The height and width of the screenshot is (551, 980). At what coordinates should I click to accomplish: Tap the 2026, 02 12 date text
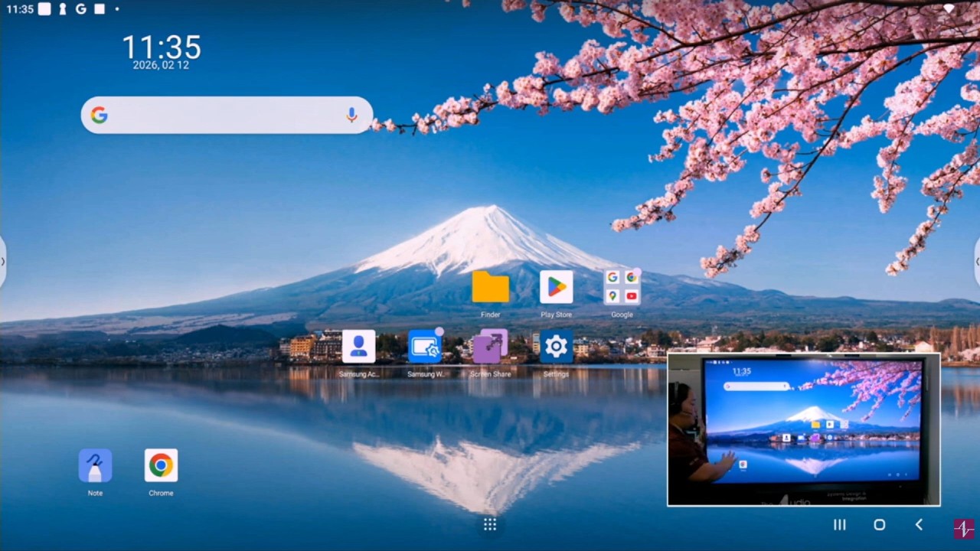click(x=161, y=66)
